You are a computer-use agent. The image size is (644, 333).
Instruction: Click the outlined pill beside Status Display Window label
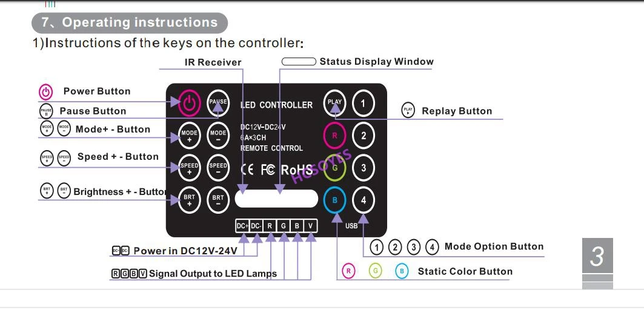coord(299,62)
